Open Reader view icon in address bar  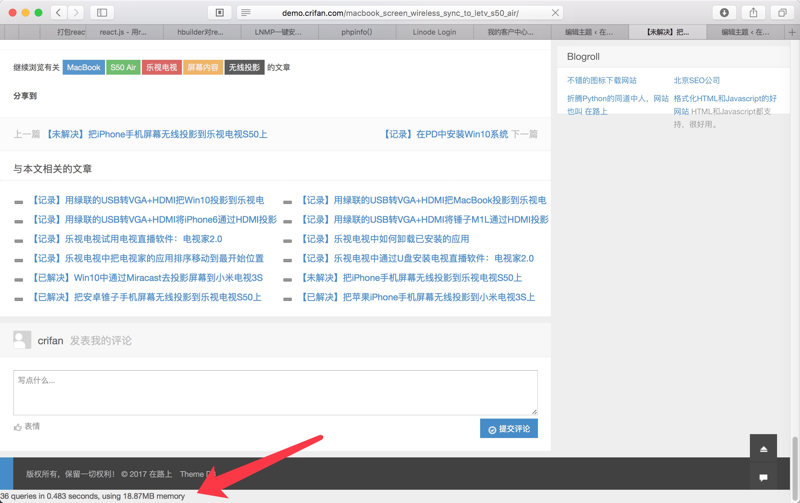pos(246,13)
